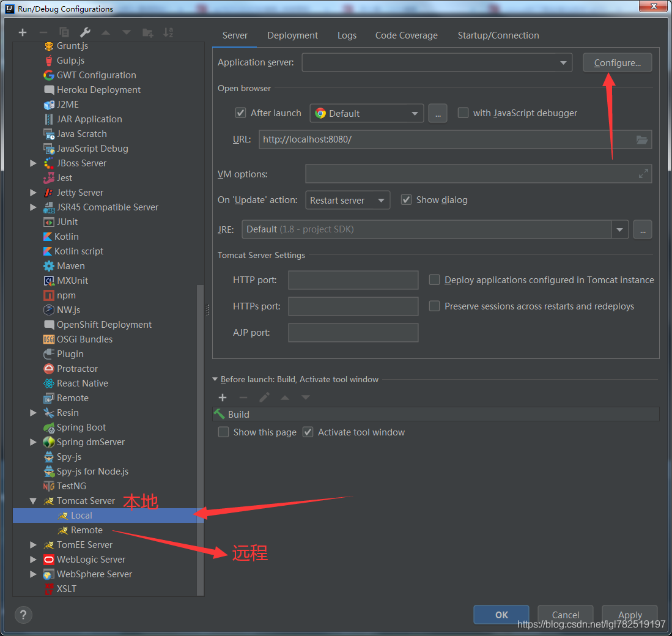This screenshot has height=636, width=672.
Task: Open the Default browser dropdown
Action: click(366, 113)
